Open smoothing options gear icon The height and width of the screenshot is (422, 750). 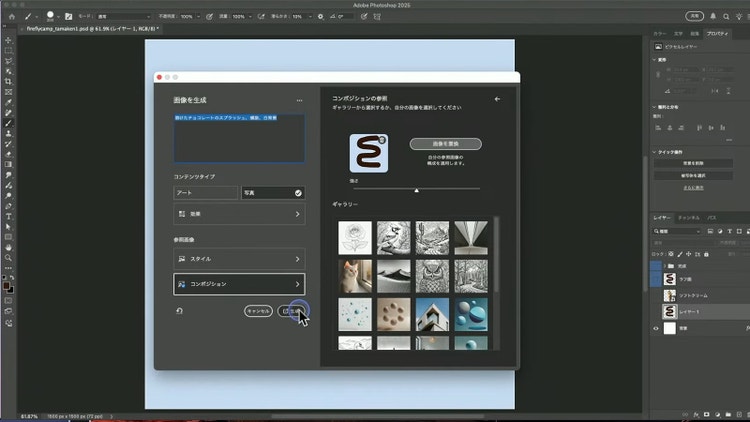click(320, 16)
